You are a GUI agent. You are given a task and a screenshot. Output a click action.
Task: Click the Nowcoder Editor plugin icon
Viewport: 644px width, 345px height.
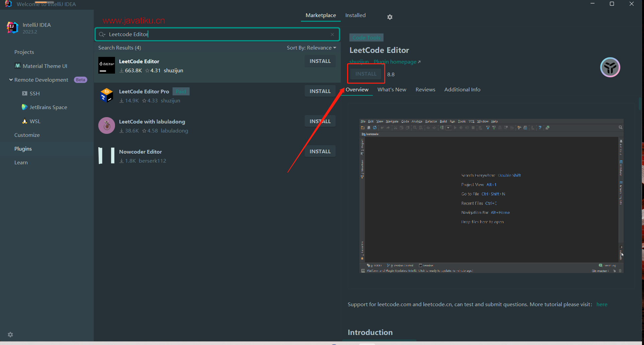tap(107, 156)
